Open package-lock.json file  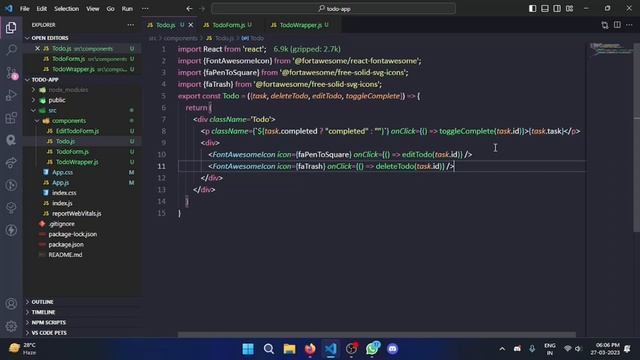[x=82, y=234]
